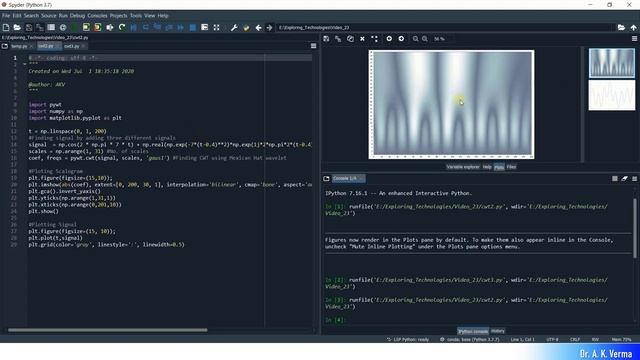The height and width of the screenshot is (360, 640).
Task: Change to the parent directory
Action: point(633,27)
